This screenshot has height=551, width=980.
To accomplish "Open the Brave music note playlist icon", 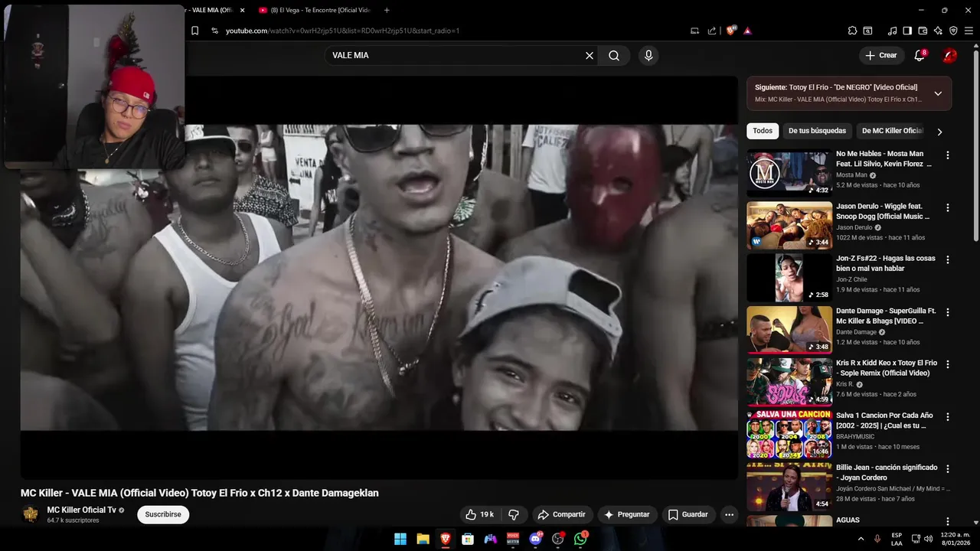I will 892,31.
